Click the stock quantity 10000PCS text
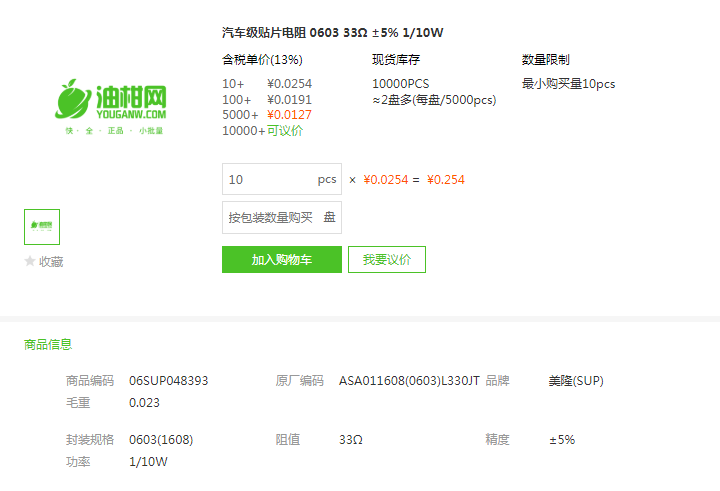The image size is (720, 491). click(x=400, y=84)
